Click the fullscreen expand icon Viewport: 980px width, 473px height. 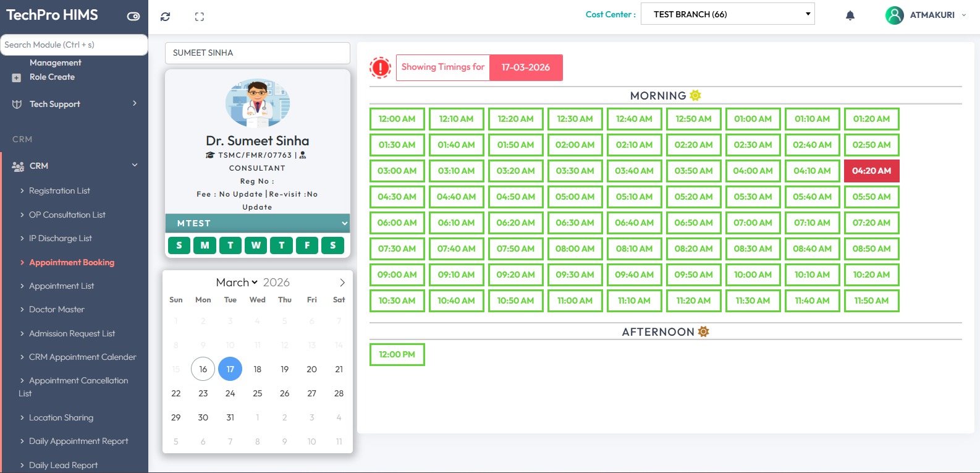pyautogui.click(x=199, y=17)
